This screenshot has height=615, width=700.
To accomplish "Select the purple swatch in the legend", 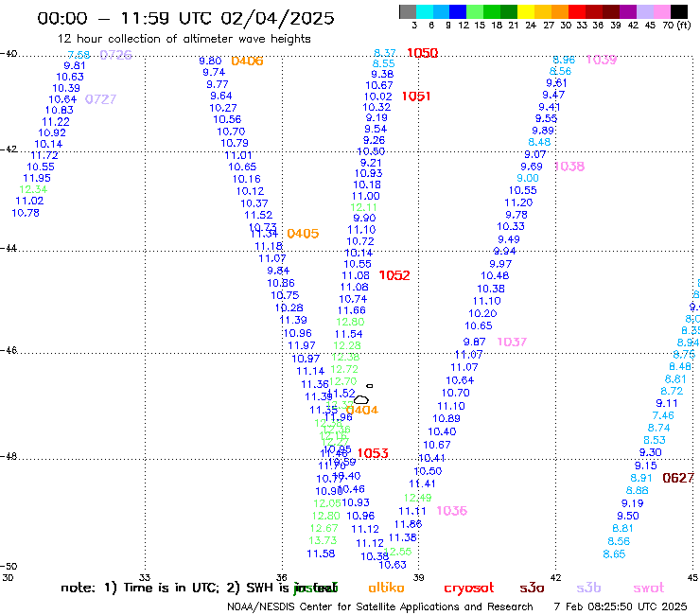I will pos(628,11).
